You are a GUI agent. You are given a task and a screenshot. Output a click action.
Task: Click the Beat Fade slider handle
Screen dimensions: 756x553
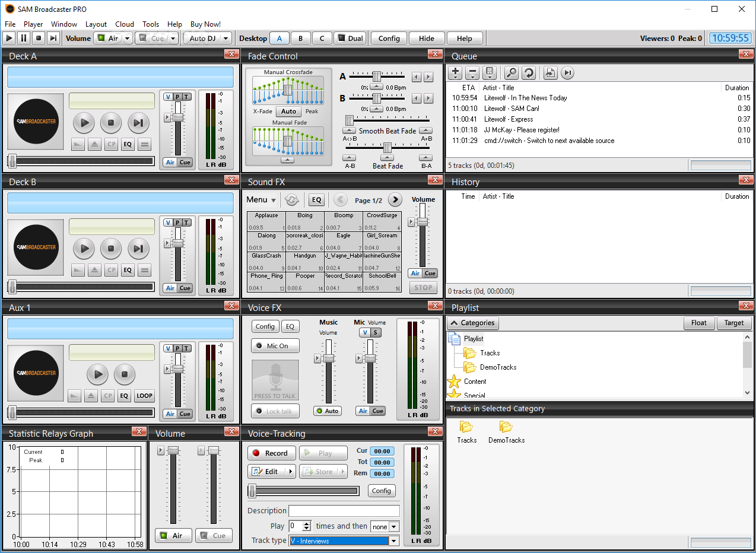click(x=387, y=147)
